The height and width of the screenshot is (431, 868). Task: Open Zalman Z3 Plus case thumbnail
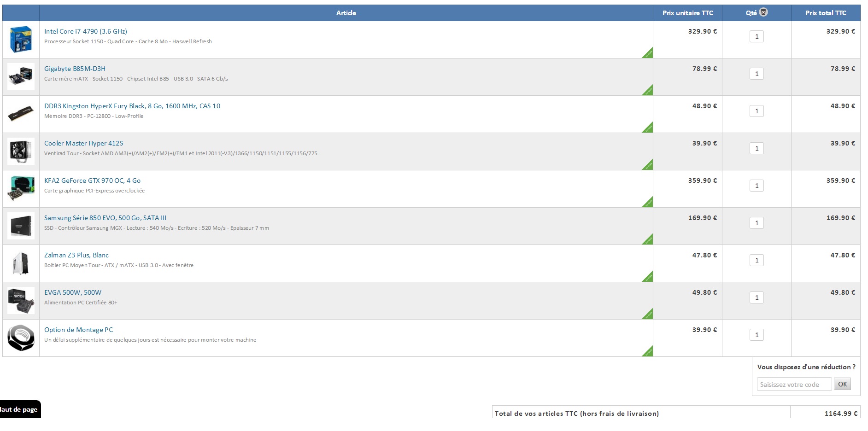(21, 263)
